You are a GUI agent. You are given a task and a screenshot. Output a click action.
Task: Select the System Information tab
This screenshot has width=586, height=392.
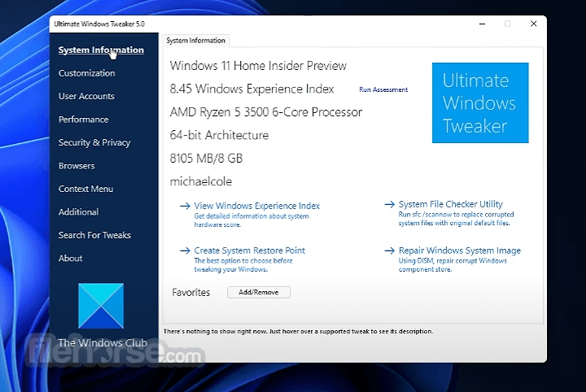pyautogui.click(x=196, y=41)
